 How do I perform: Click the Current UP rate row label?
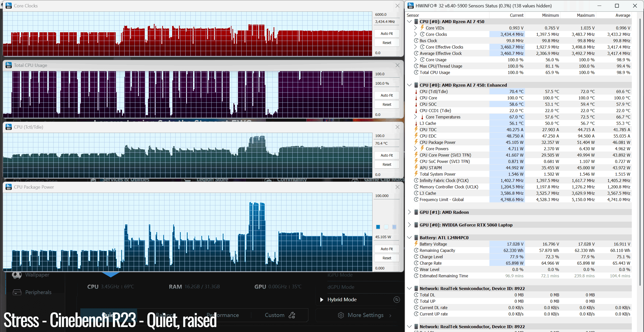click(433, 314)
